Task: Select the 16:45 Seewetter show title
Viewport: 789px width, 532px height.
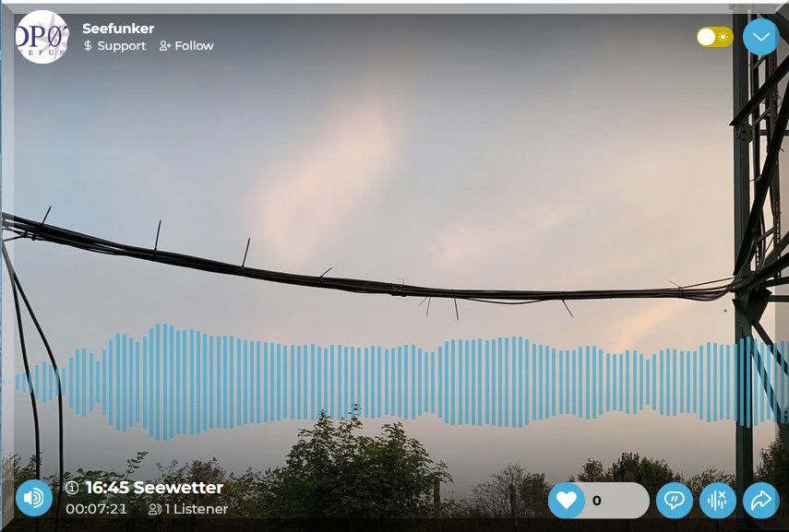Action: 154,487
